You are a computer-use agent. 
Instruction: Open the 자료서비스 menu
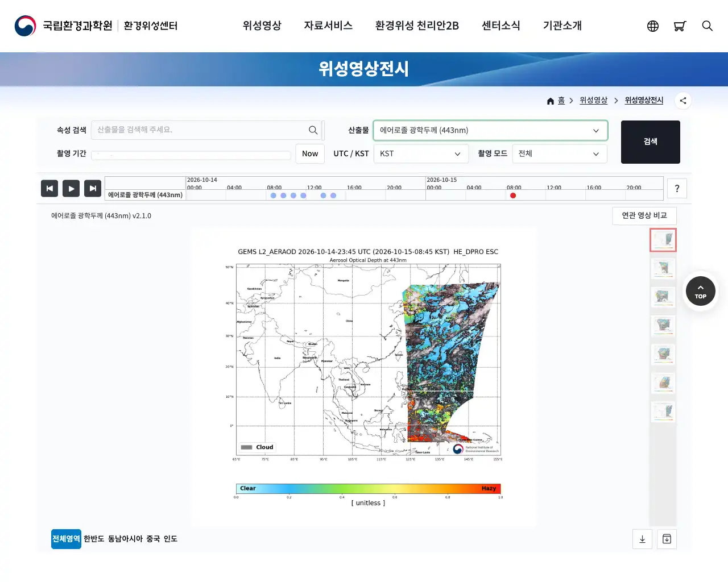tap(328, 26)
